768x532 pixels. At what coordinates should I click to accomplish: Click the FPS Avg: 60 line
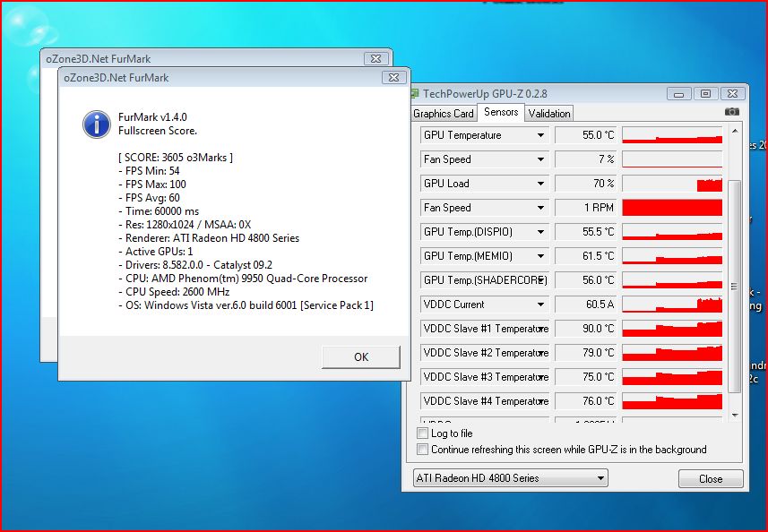(x=150, y=198)
